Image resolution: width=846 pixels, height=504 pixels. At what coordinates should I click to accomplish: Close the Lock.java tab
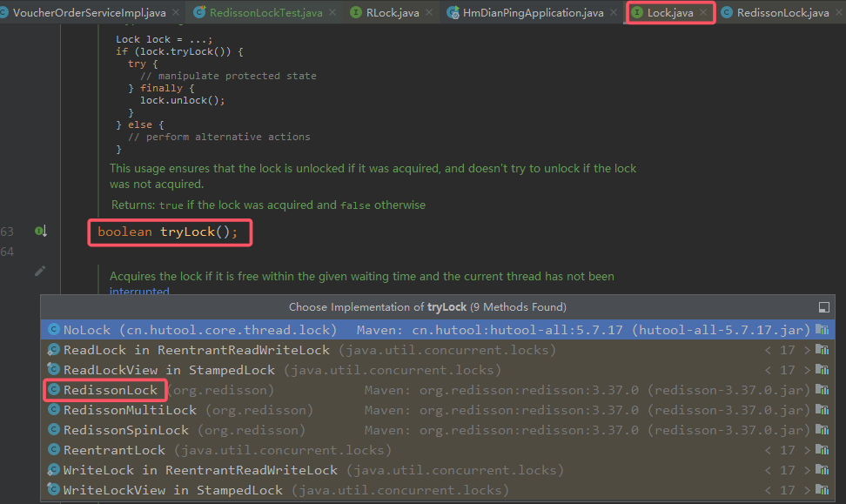coord(703,12)
